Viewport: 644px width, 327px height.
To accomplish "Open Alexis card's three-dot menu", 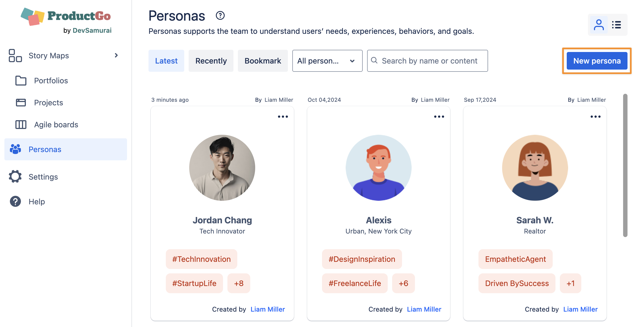I will [439, 117].
